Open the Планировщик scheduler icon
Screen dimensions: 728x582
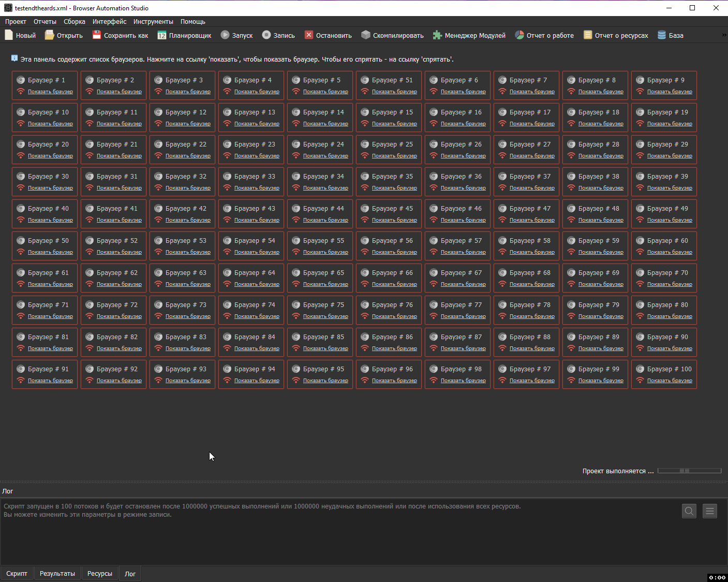pyautogui.click(x=162, y=35)
